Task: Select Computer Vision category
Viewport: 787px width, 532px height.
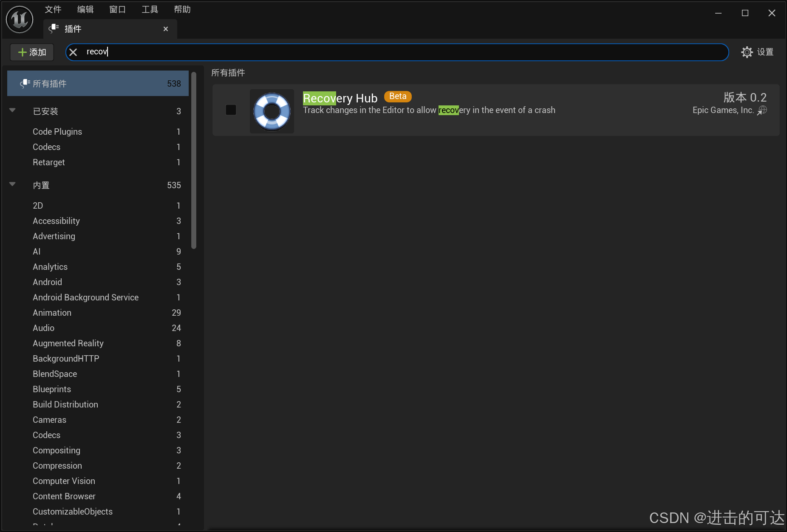Action: coord(98,481)
